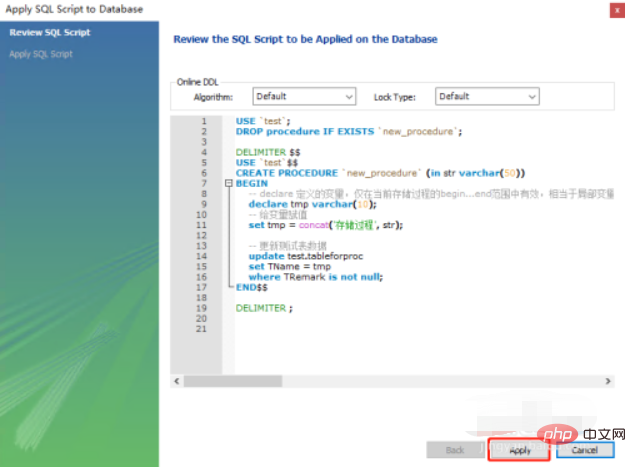Open the Algorithm dropdown

[x=304, y=97]
